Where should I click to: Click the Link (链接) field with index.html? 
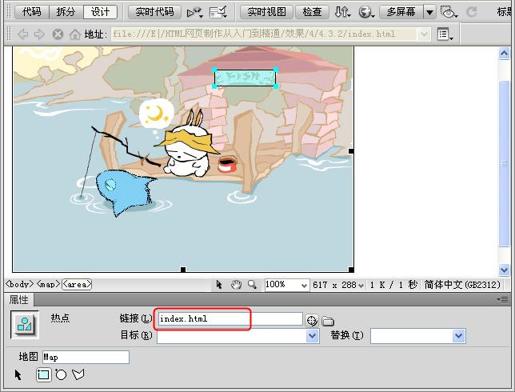click(x=230, y=319)
